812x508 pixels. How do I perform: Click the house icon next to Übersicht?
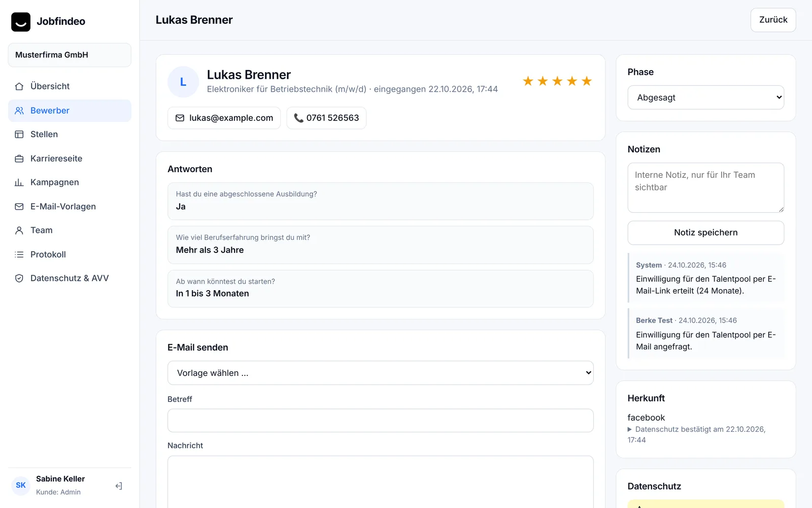pos(19,86)
